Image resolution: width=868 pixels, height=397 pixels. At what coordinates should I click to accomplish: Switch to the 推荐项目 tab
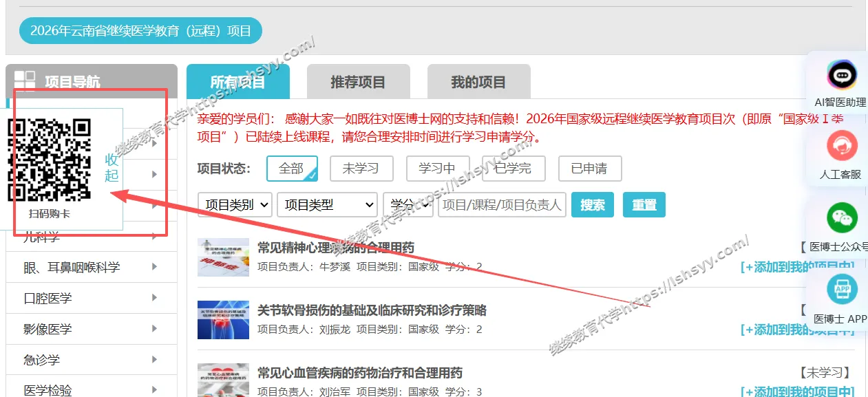(x=358, y=82)
